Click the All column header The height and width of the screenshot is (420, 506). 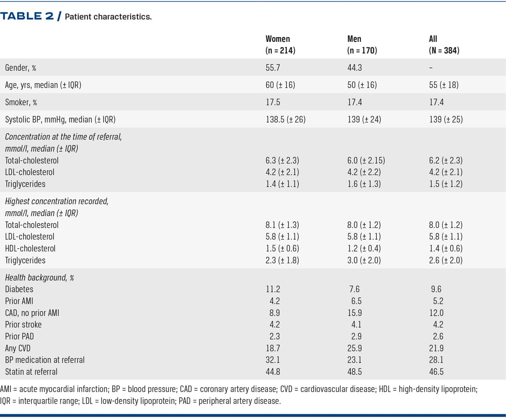pyautogui.click(x=433, y=39)
